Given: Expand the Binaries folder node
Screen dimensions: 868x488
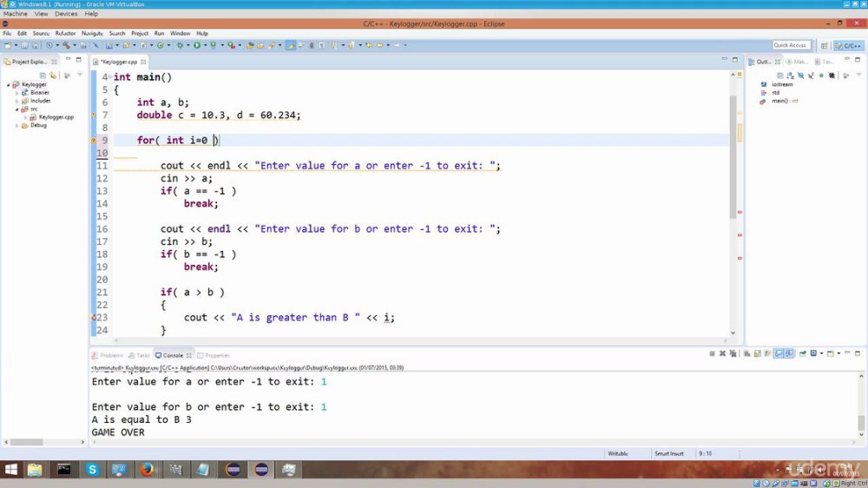Looking at the screenshot, I should (x=17, y=93).
